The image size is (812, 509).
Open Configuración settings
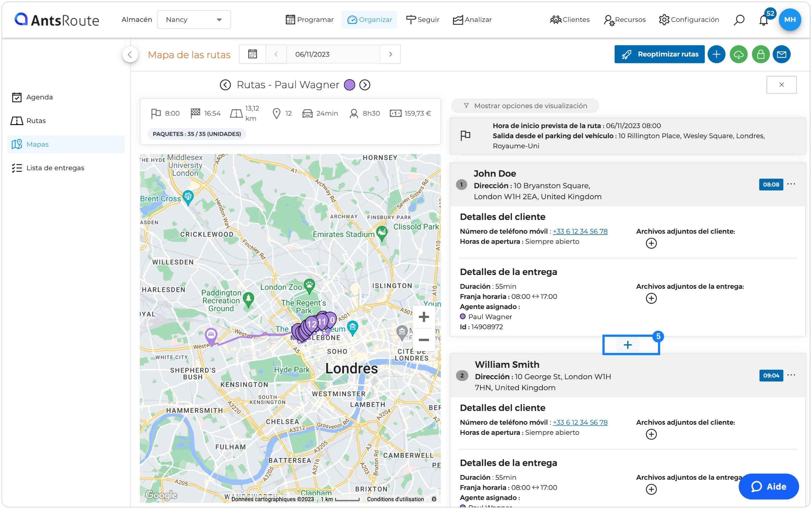pyautogui.click(x=689, y=20)
